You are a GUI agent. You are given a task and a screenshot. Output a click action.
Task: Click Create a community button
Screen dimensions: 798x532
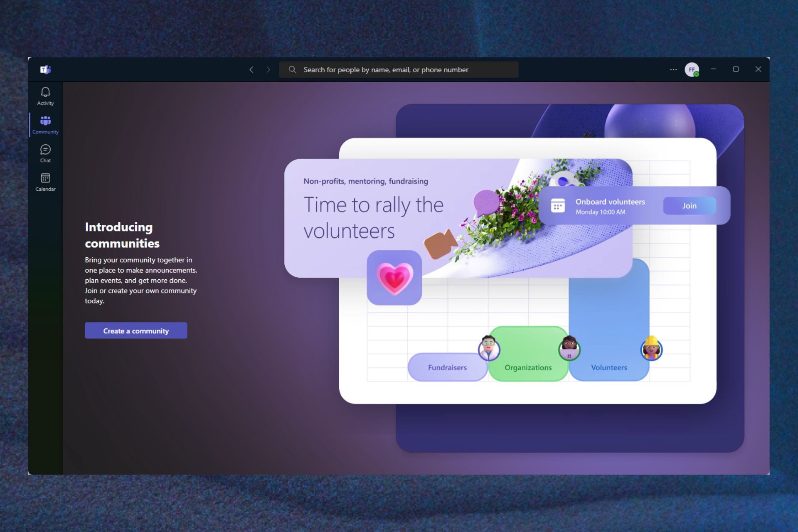coord(135,331)
